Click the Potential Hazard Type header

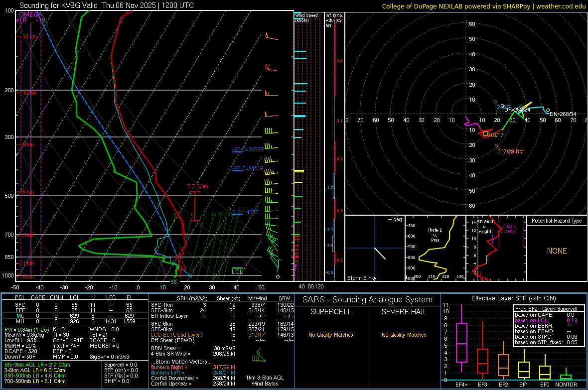[x=557, y=221]
